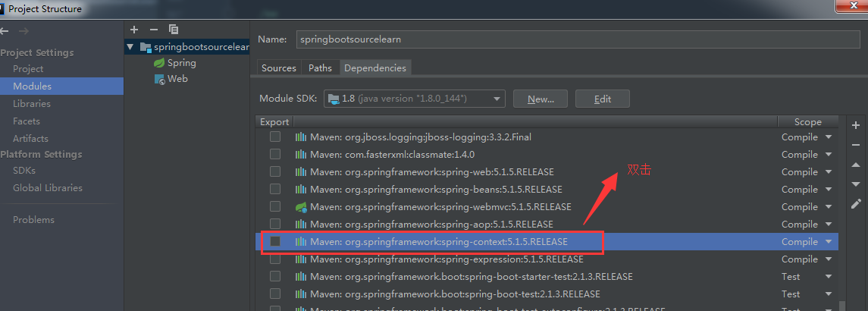This screenshot has width=868, height=311.
Task: Open Problems section
Action: click(x=34, y=219)
